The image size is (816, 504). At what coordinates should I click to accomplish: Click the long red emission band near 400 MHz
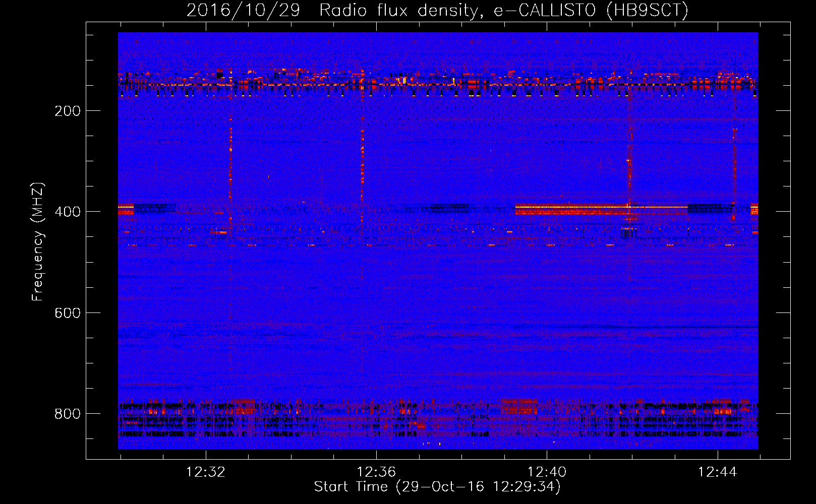[601, 209]
